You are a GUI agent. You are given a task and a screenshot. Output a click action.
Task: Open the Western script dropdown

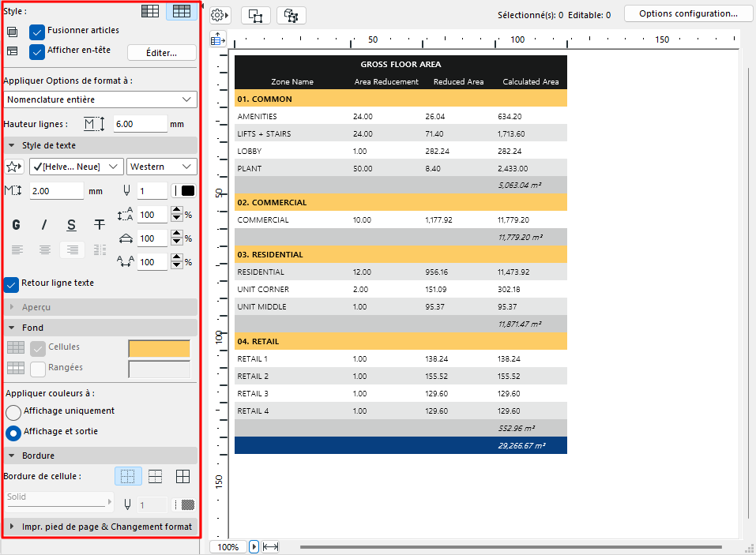point(162,167)
